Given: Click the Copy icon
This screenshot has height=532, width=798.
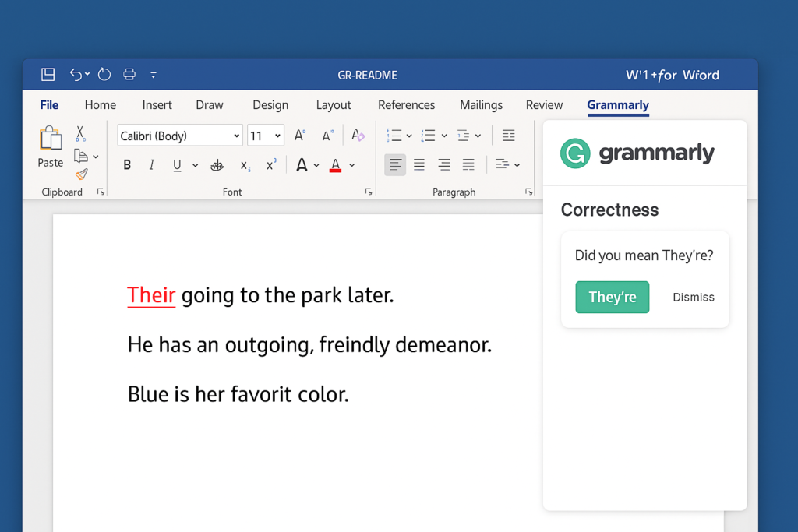Looking at the screenshot, I should pyautogui.click(x=80, y=156).
